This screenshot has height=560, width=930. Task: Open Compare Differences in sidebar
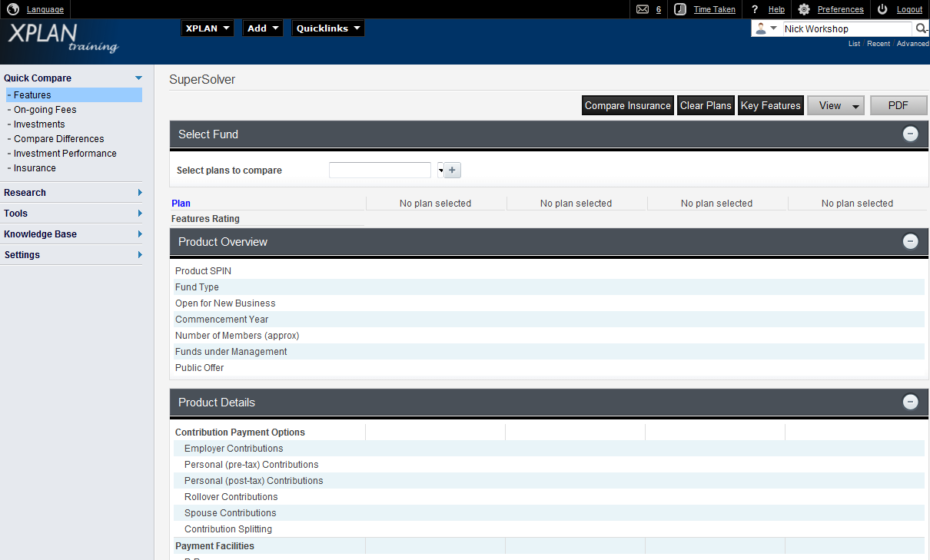click(x=58, y=139)
